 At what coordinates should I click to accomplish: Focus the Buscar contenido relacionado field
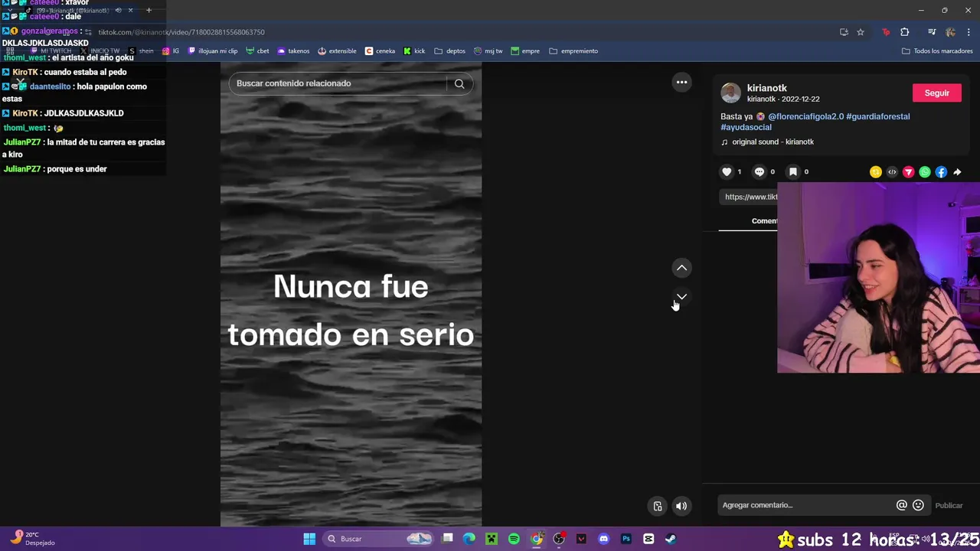tap(337, 83)
